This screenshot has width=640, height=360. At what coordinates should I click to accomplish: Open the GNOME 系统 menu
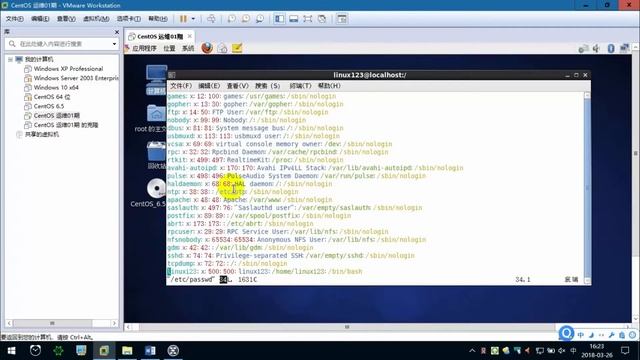[188, 49]
